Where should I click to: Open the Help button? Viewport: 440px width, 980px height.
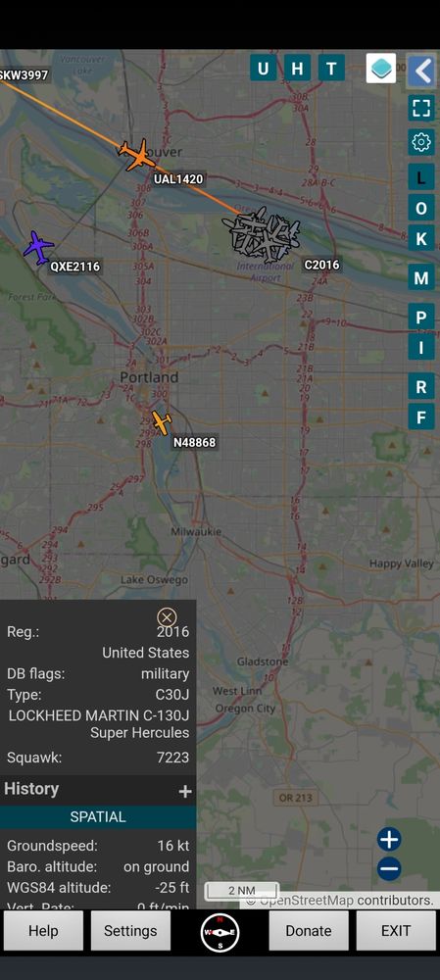(x=43, y=931)
